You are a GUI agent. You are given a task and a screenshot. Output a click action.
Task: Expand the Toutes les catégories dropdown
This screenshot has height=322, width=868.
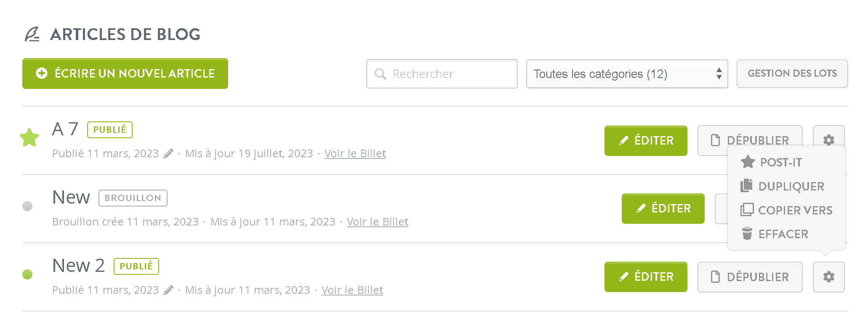point(627,74)
